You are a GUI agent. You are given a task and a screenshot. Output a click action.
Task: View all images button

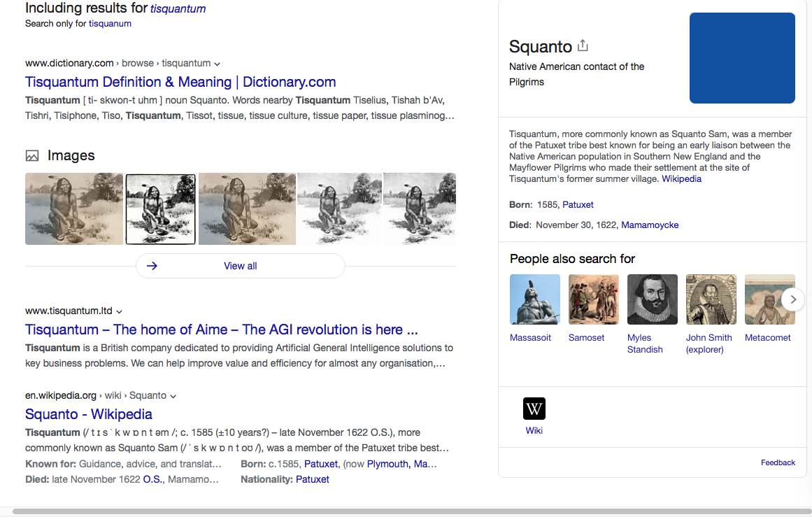pyautogui.click(x=241, y=266)
